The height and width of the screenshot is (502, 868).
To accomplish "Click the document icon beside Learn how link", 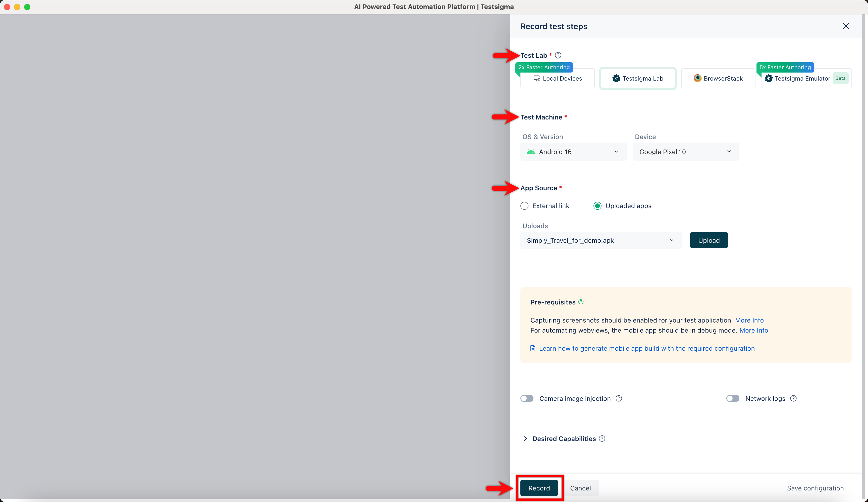I will (532, 348).
